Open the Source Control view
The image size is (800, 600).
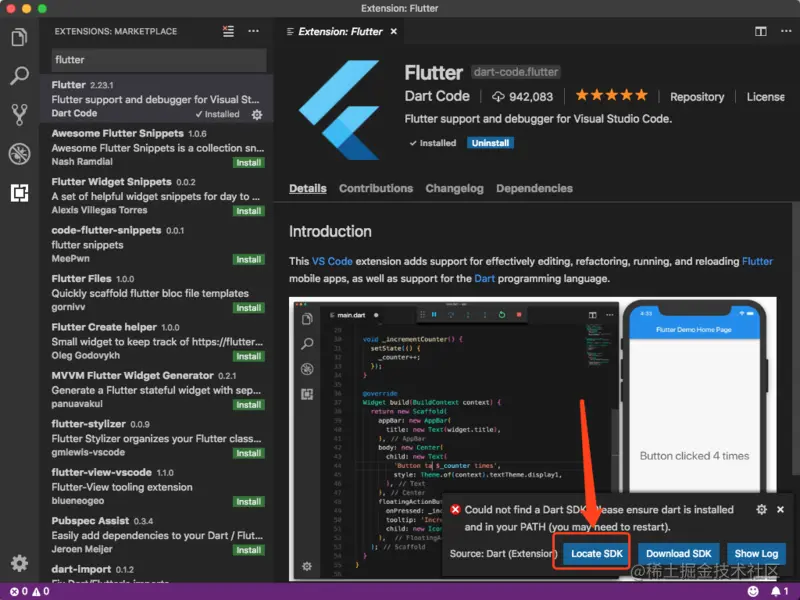tap(18, 113)
